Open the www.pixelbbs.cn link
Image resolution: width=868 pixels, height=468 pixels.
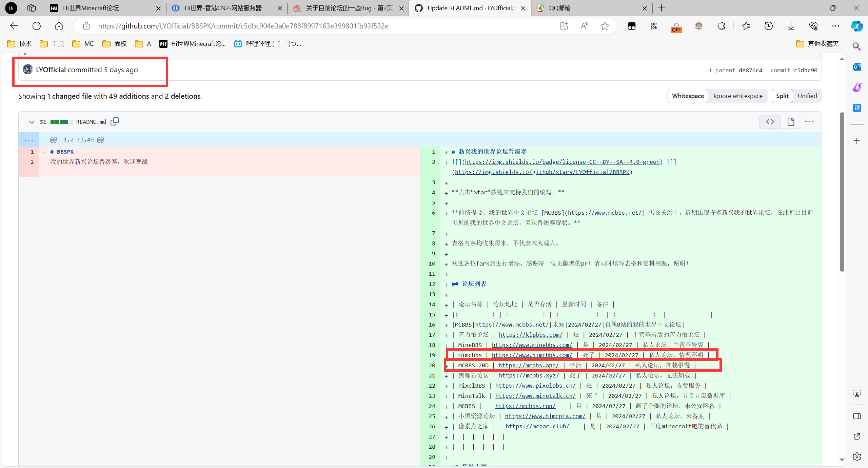pyautogui.click(x=535, y=386)
